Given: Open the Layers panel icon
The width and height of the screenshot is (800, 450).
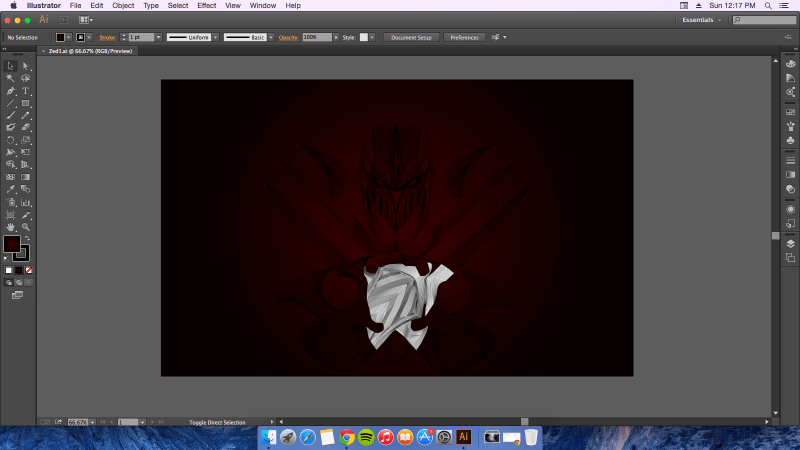Looking at the screenshot, I should pyautogui.click(x=790, y=243).
